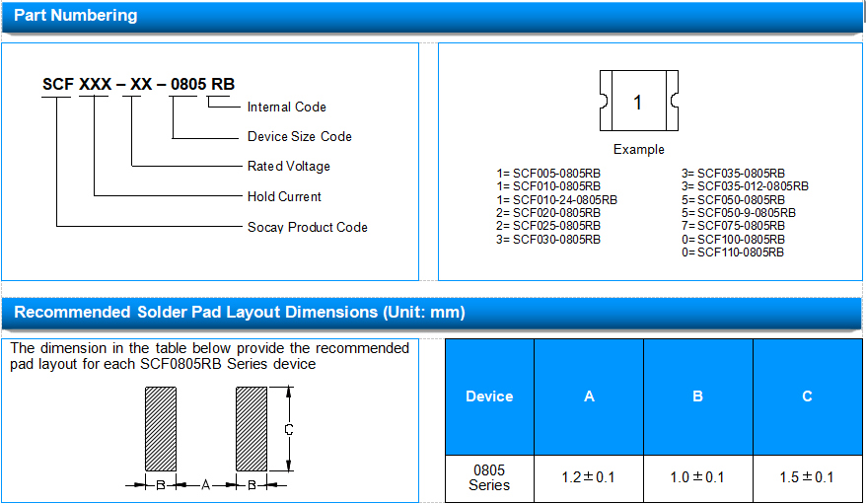This screenshot has width=866, height=504.
Task: Click the C column header in the table
Action: [x=808, y=396]
